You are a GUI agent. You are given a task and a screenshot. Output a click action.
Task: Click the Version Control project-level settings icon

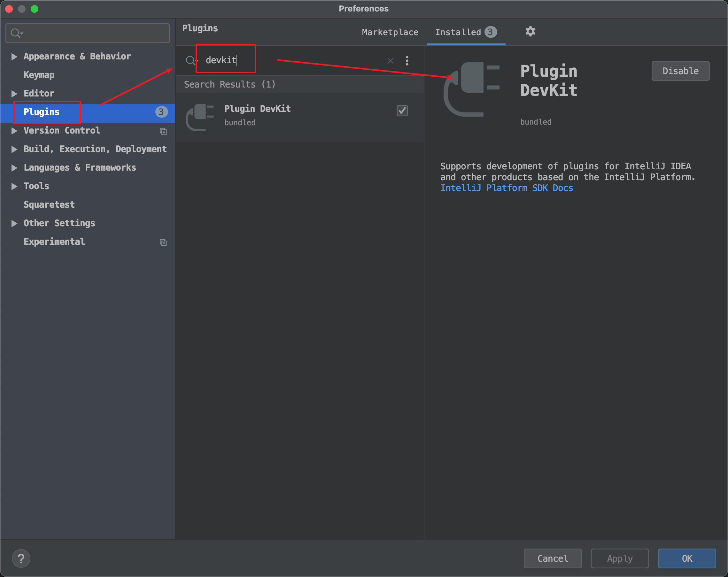pyautogui.click(x=163, y=131)
